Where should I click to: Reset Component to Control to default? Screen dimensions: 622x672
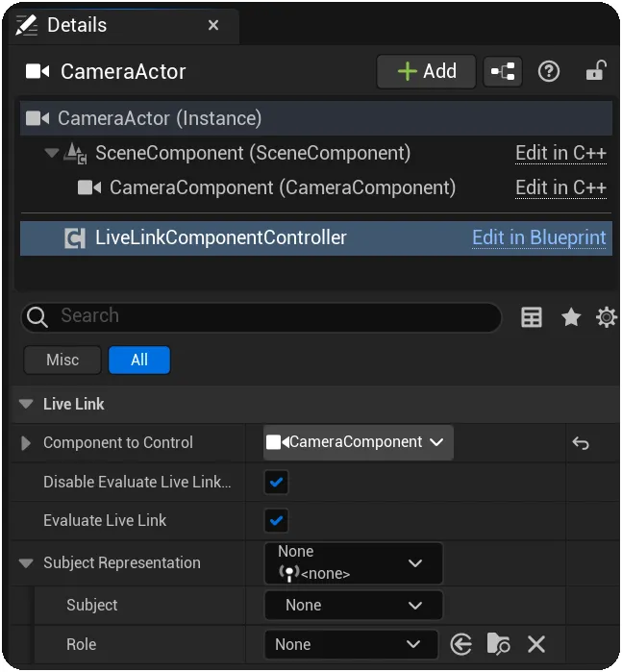[581, 443]
